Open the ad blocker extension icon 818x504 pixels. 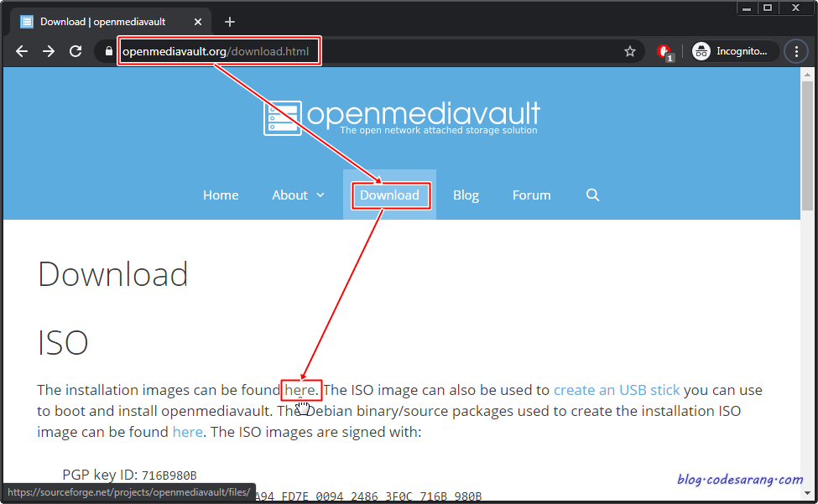coord(665,52)
